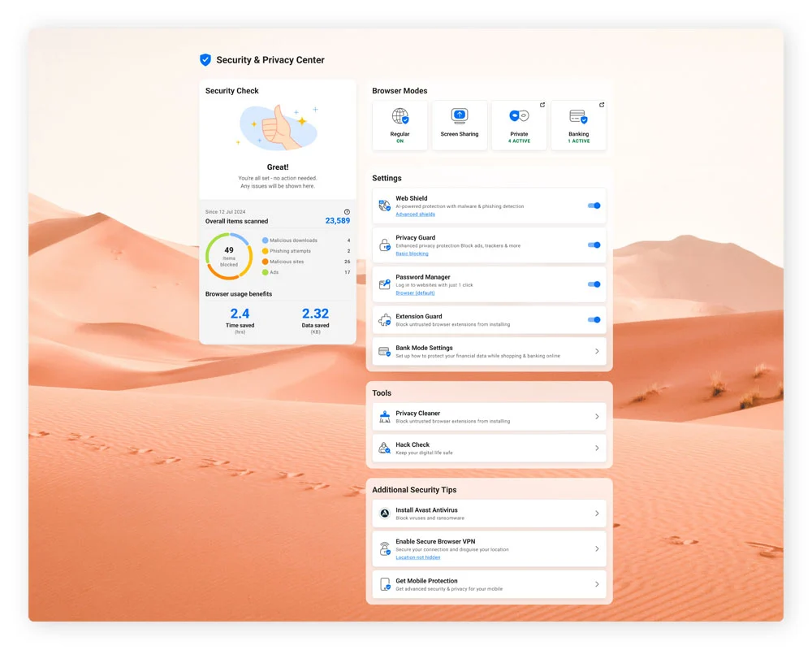Click the Phishing attempts label
This screenshot has width=812, height=650.
point(290,251)
